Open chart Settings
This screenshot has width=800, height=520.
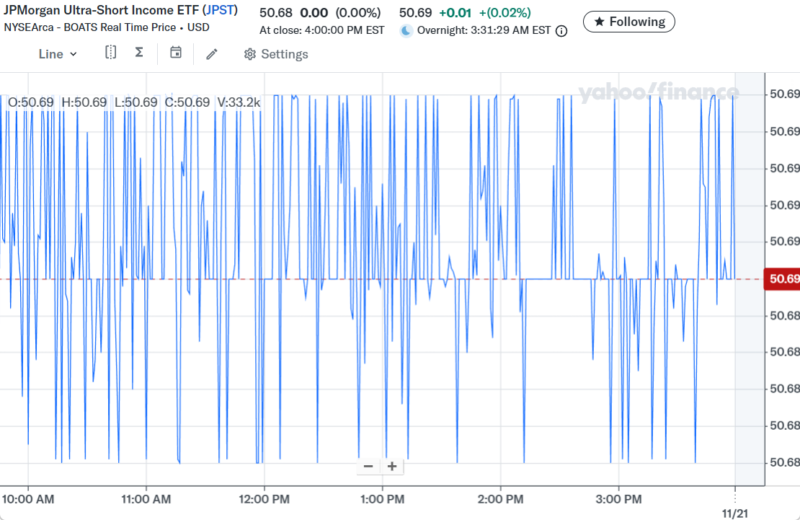276,54
